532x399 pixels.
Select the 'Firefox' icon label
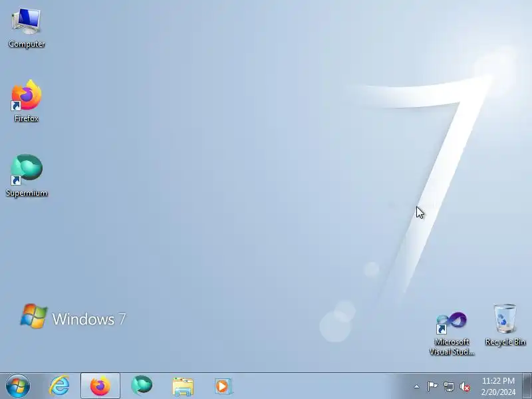[27, 118]
